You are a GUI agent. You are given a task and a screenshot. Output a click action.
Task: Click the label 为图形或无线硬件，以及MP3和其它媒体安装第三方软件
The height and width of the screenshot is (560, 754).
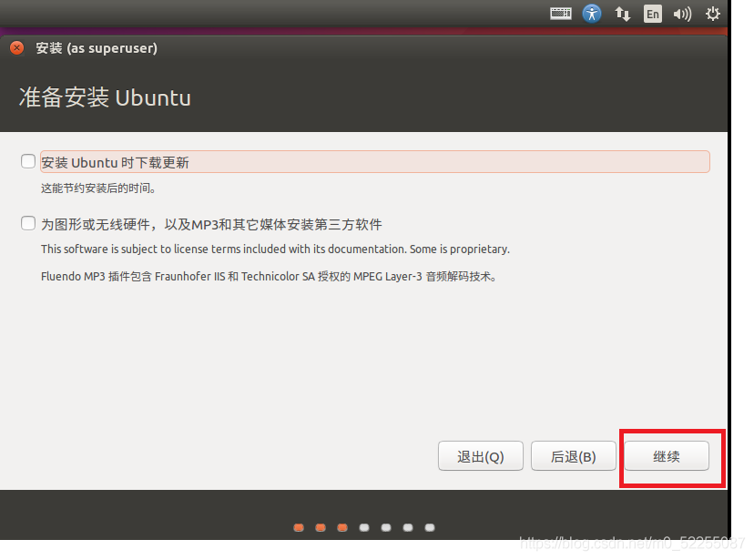(211, 225)
